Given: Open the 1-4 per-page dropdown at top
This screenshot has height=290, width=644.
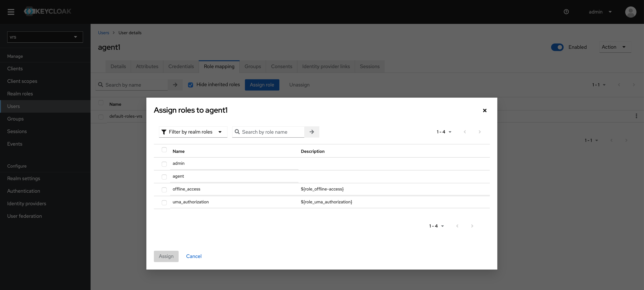Looking at the screenshot, I should 444,132.
